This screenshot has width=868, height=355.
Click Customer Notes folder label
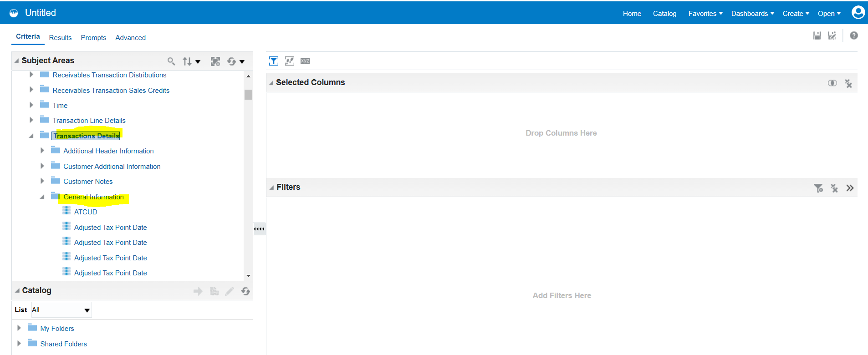pyautogui.click(x=88, y=182)
